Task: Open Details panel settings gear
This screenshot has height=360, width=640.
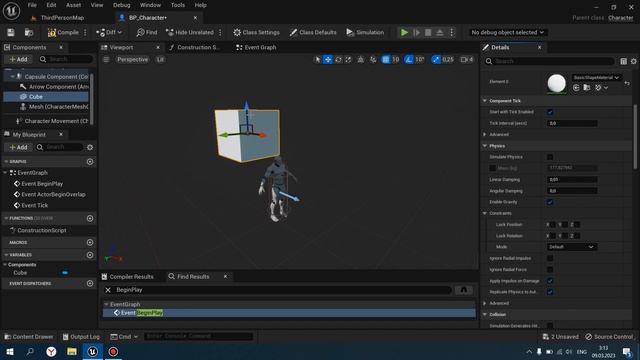Action: coord(633,61)
